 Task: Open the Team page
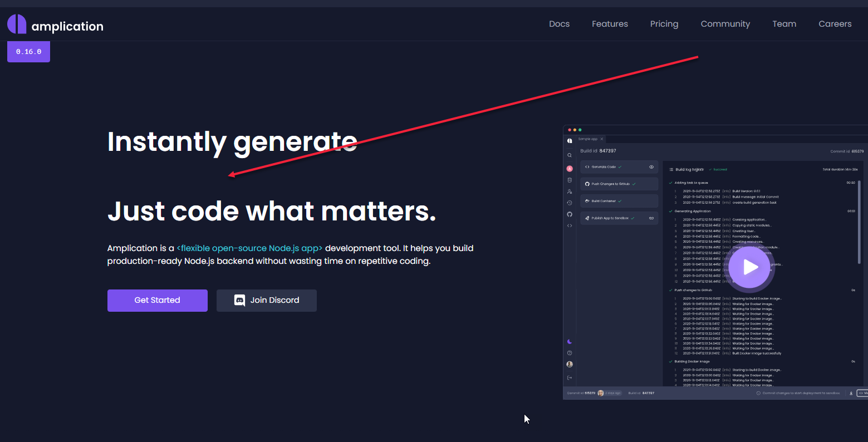point(784,24)
